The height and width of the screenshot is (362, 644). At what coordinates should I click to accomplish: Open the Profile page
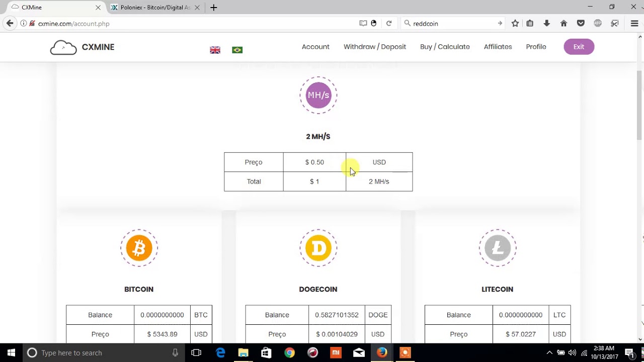tap(536, 47)
